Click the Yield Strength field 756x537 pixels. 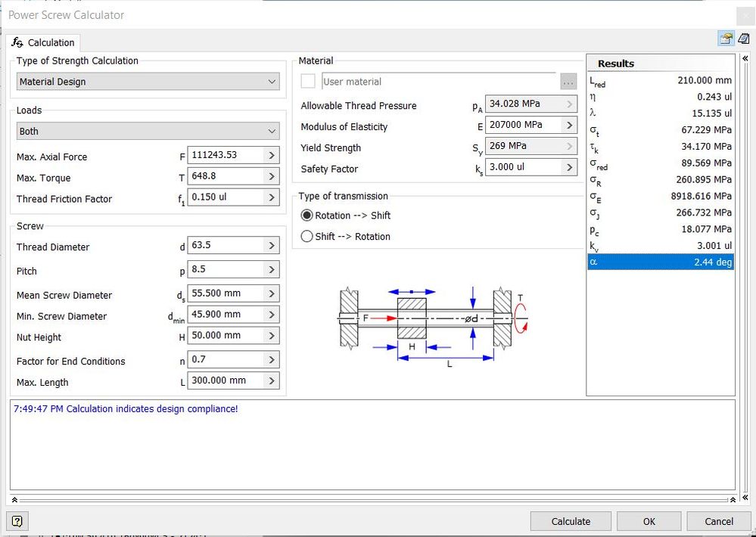tap(524, 146)
